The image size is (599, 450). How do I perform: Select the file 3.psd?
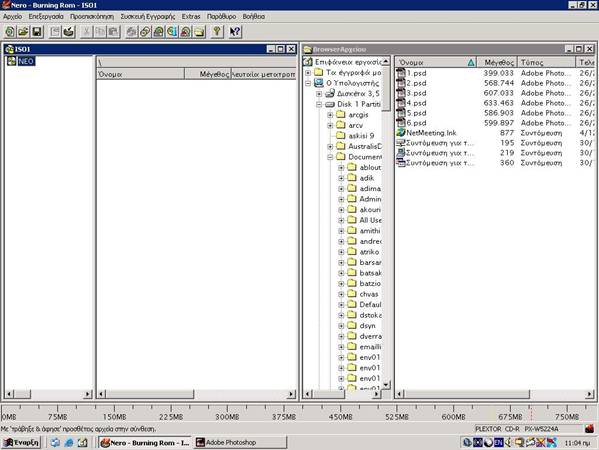pos(416,93)
